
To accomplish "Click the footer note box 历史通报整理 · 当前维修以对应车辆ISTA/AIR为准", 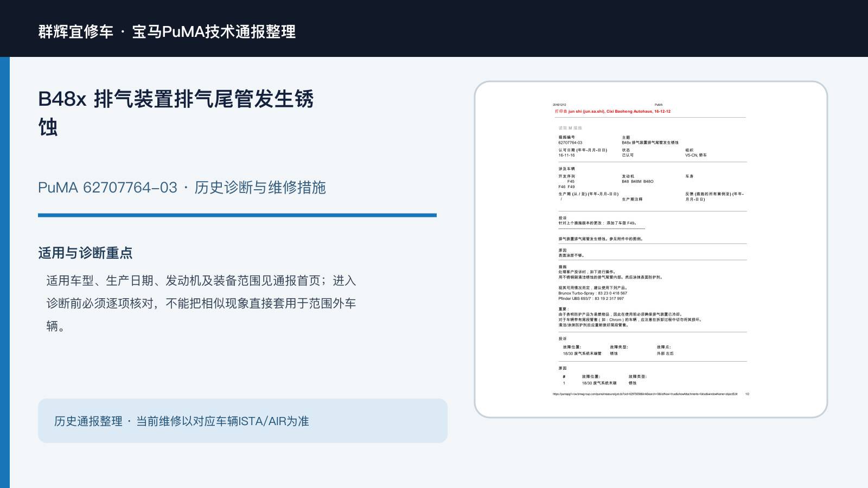I will (x=242, y=421).
